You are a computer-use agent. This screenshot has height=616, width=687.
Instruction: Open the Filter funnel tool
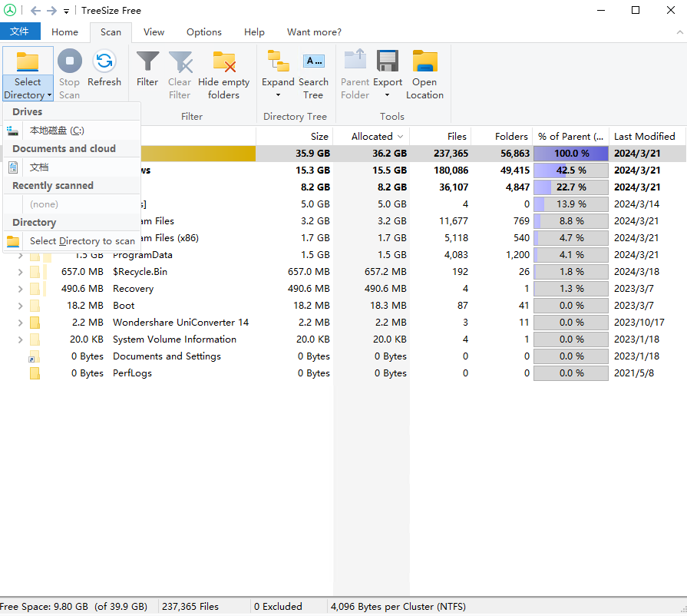pos(147,62)
